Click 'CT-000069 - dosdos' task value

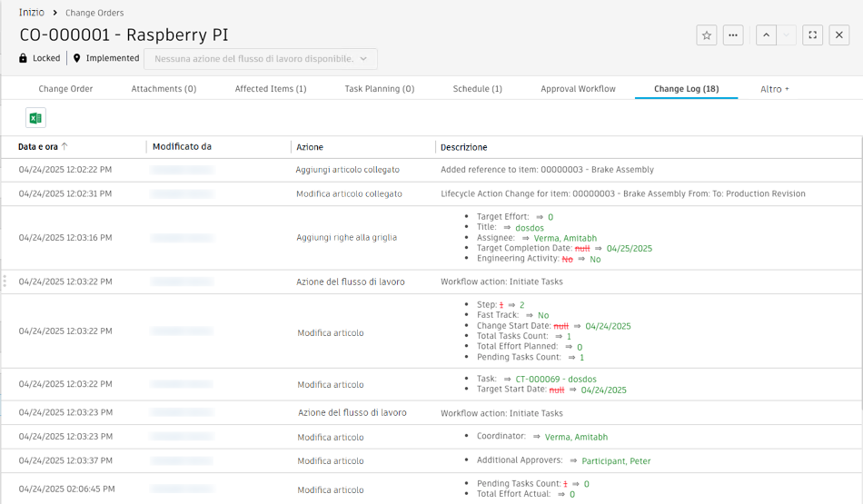[556, 379]
